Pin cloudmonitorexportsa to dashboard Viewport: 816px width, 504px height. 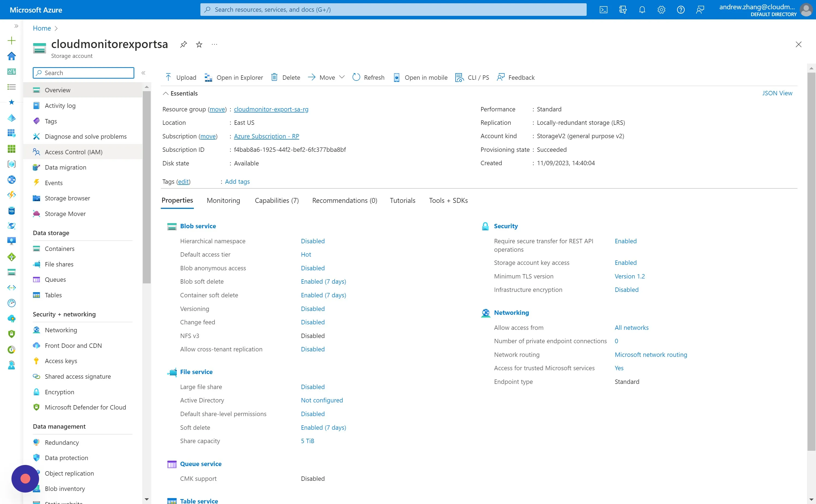pos(183,44)
